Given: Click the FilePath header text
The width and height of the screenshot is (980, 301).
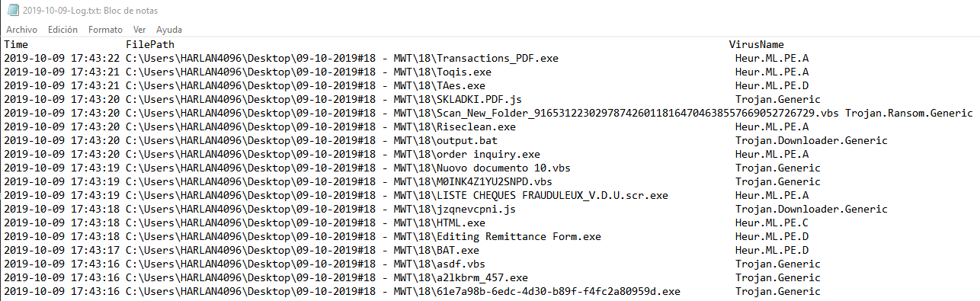Looking at the screenshot, I should coord(150,45).
